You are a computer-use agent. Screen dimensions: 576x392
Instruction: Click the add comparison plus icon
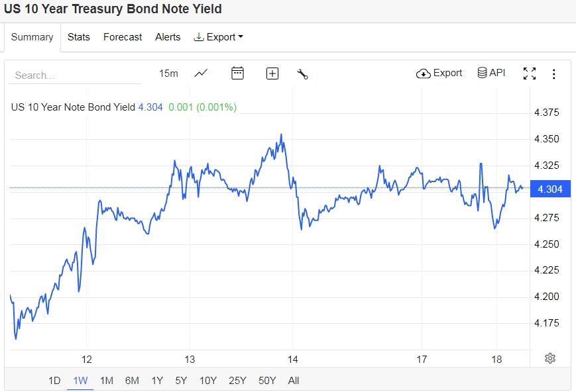pyautogui.click(x=272, y=73)
